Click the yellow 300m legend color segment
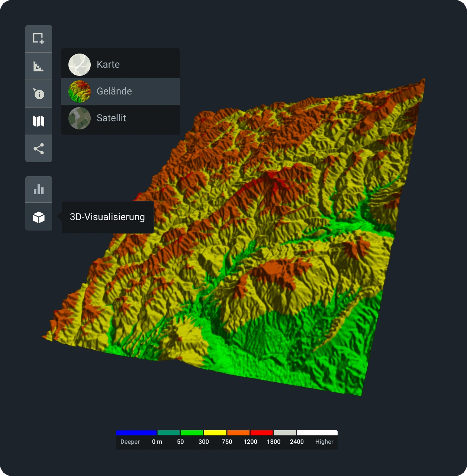The height and width of the screenshot is (476, 467). 215,433
